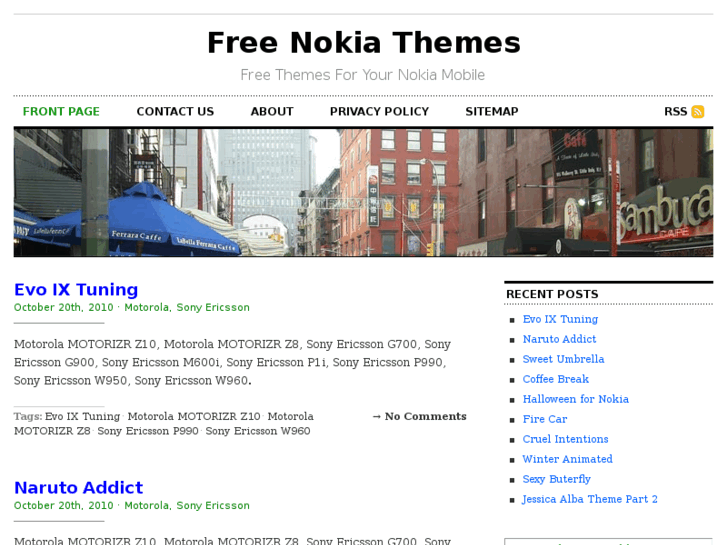This screenshot has width=727, height=545.
Task: Click the Sony Ericsson P990 tag
Action: point(148,431)
